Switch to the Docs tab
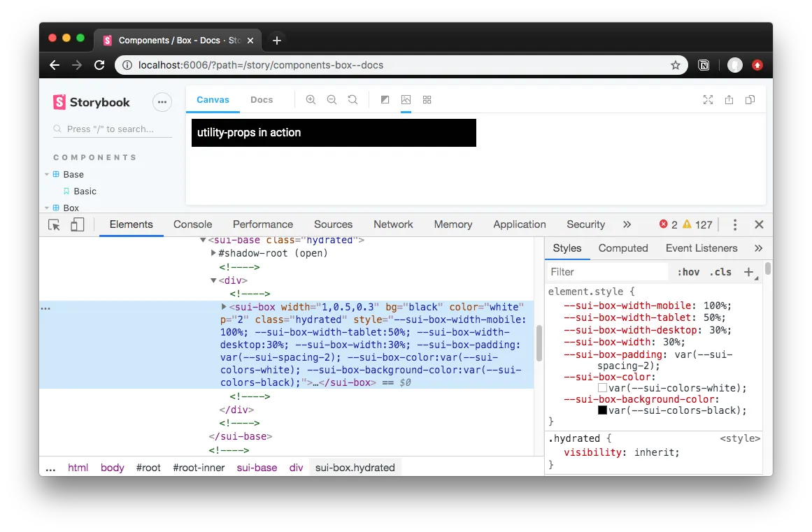 point(262,99)
